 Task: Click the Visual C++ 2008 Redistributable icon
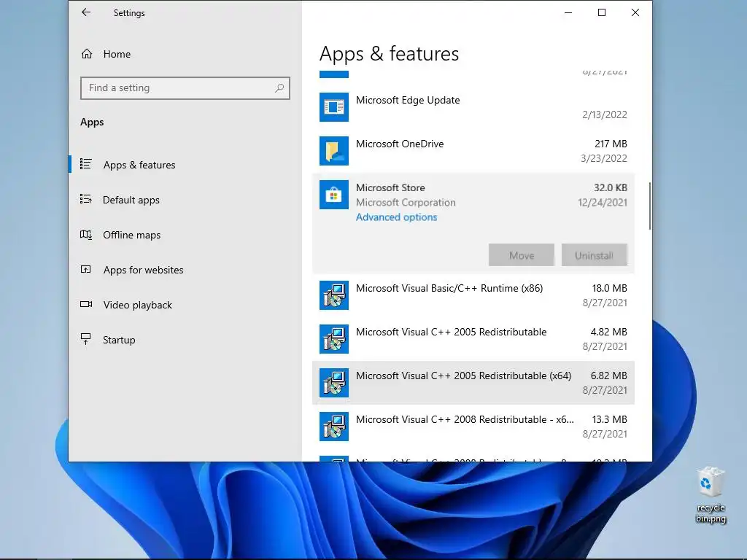pos(334,427)
